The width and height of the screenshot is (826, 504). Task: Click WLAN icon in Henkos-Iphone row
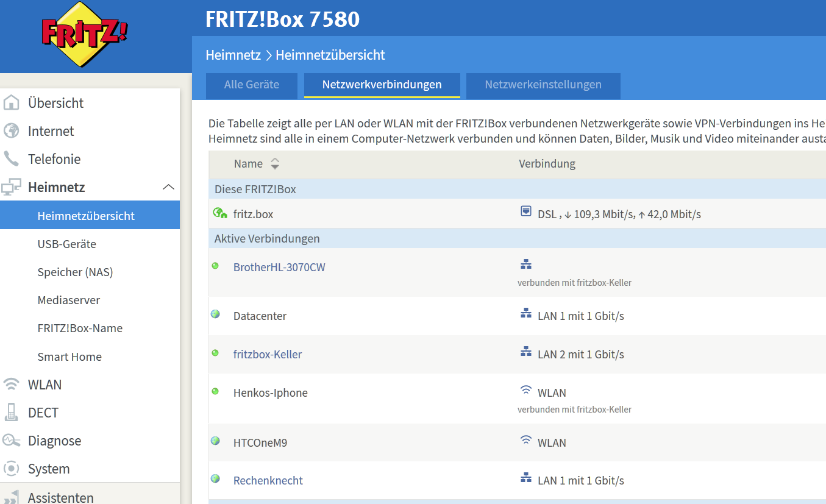(x=525, y=390)
